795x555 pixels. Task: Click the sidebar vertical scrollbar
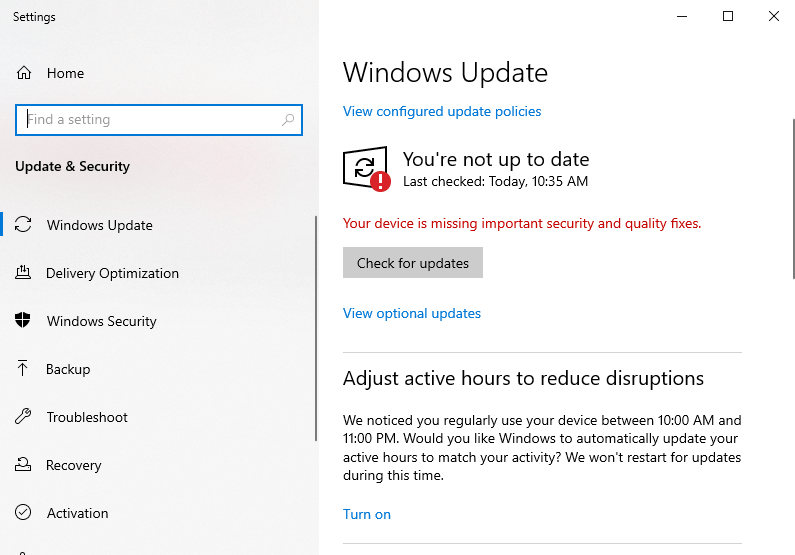click(316, 328)
